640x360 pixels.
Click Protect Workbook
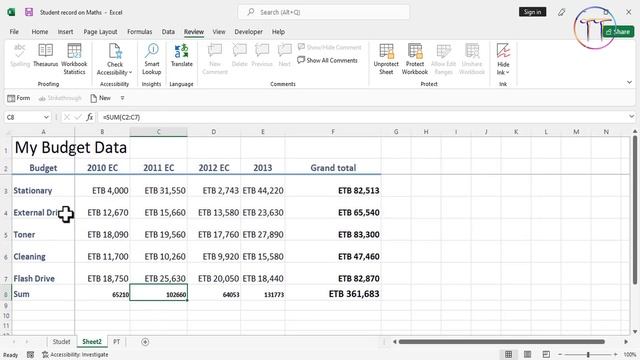(415, 59)
